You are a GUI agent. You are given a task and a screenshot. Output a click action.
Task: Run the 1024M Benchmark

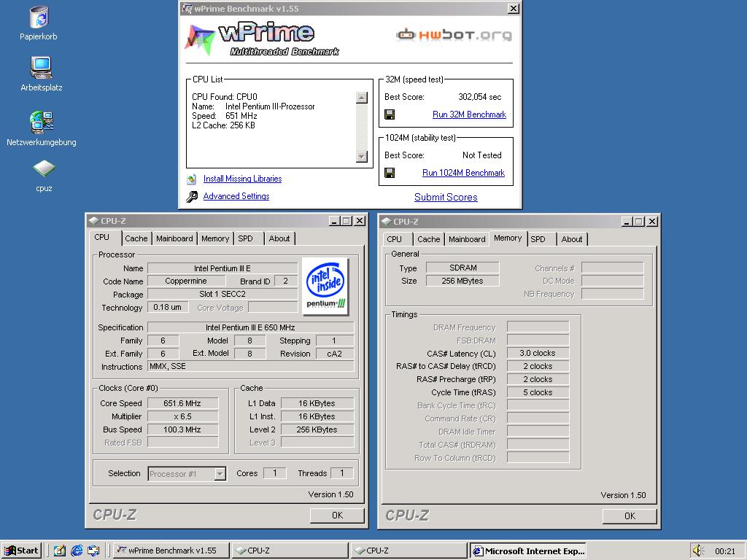click(x=463, y=173)
